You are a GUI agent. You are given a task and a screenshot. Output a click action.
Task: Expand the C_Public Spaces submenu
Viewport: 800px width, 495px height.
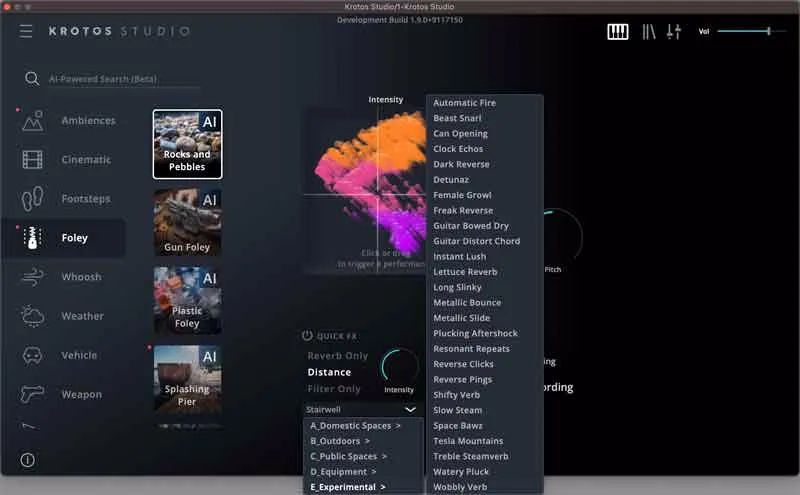pyautogui.click(x=348, y=456)
